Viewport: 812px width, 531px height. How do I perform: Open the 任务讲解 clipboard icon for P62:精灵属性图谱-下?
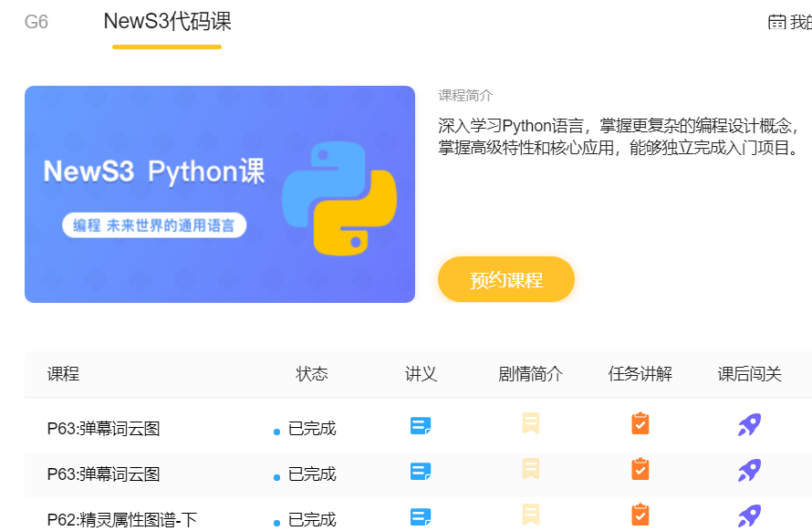(640, 515)
